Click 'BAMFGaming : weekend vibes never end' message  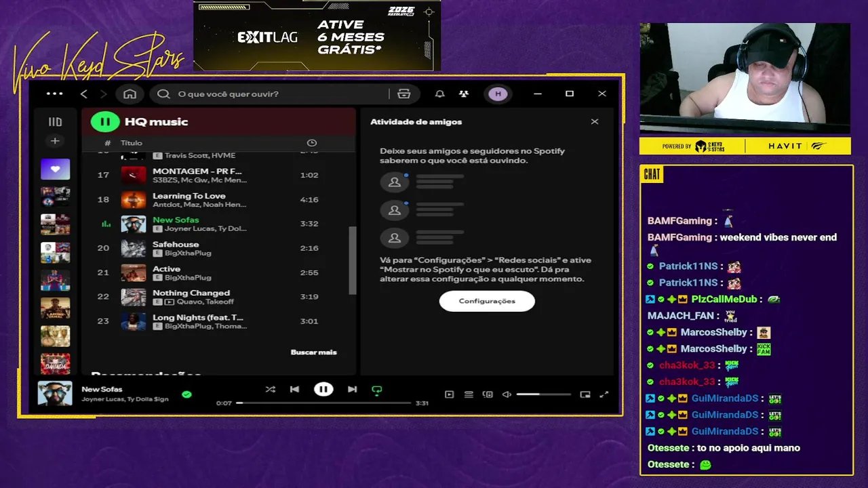[x=742, y=243]
